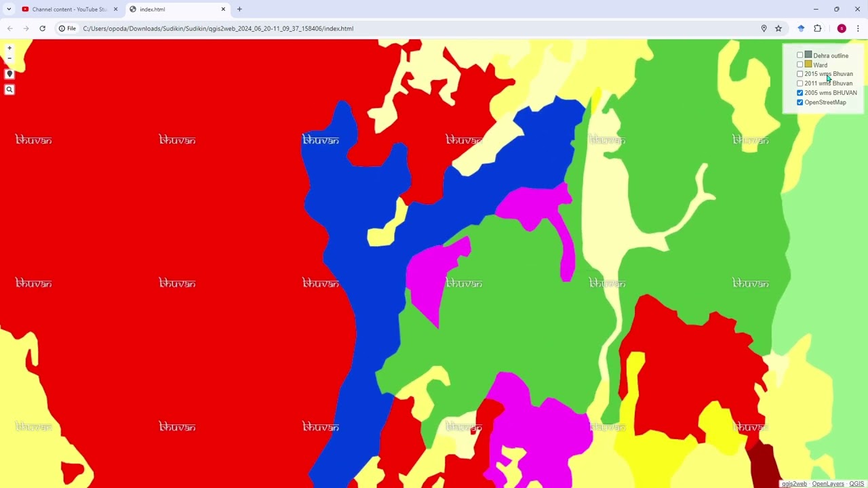
Task: Click the location permission pin icon
Action: click(x=764, y=28)
